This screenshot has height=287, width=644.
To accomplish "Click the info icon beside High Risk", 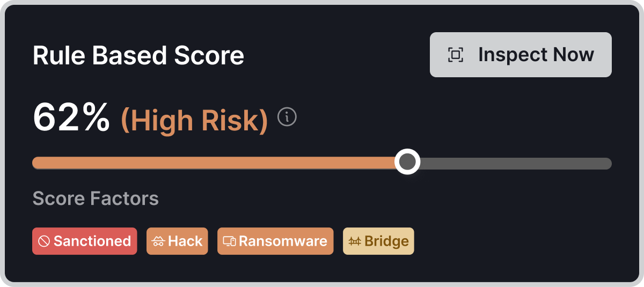I will pyautogui.click(x=287, y=116).
